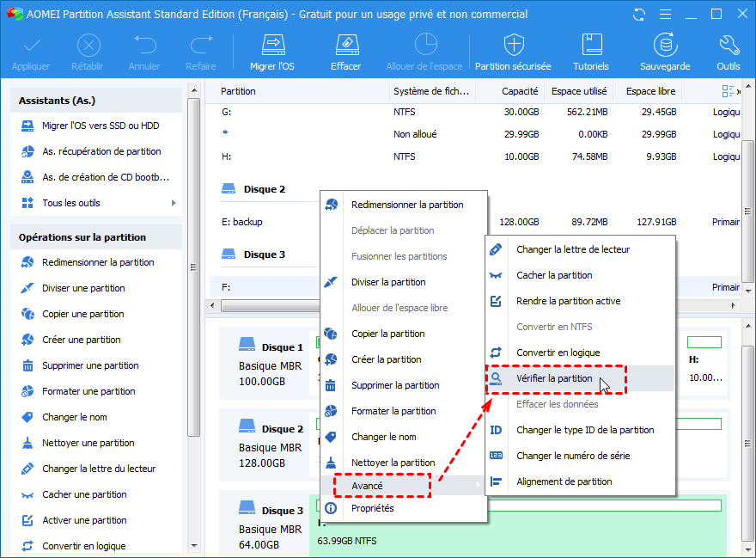Image resolution: width=756 pixels, height=558 pixels.
Task: Click the Nettoyer une partition broom icon
Action: (x=28, y=443)
